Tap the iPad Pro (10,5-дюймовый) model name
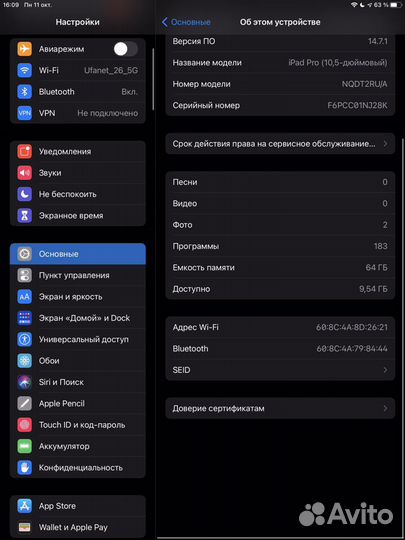This screenshot has width=405, height=540. click(x=338, y=63)
